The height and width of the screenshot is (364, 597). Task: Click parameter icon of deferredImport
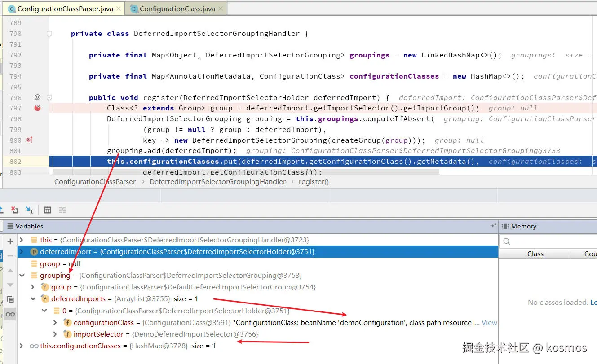click(x=34, y=252)
